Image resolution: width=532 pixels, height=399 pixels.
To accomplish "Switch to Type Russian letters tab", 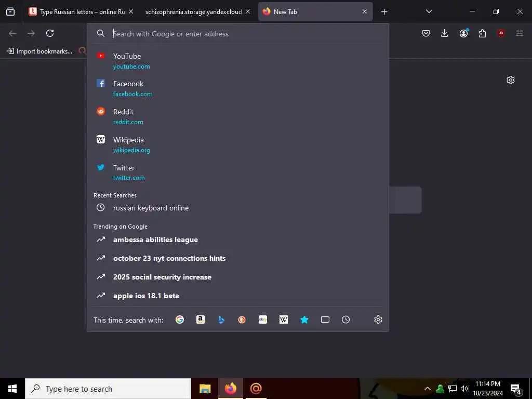I will click(78, 12).
